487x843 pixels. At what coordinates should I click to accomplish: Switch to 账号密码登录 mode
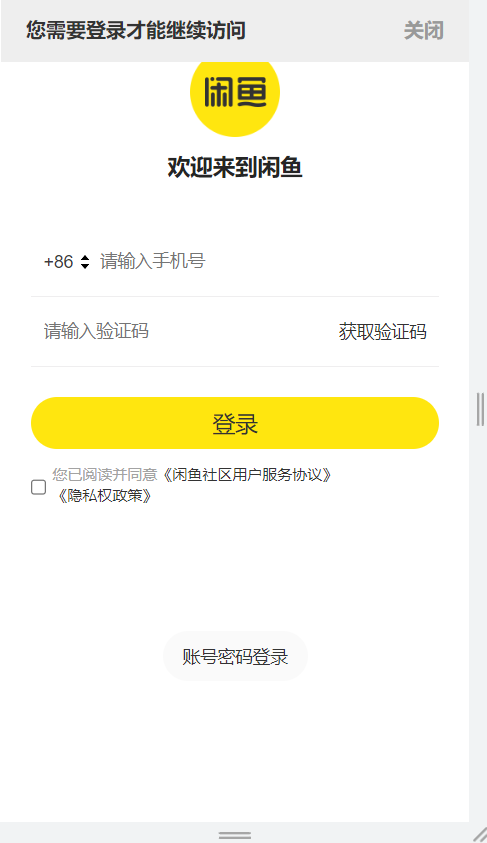click(x=235, y=656)
